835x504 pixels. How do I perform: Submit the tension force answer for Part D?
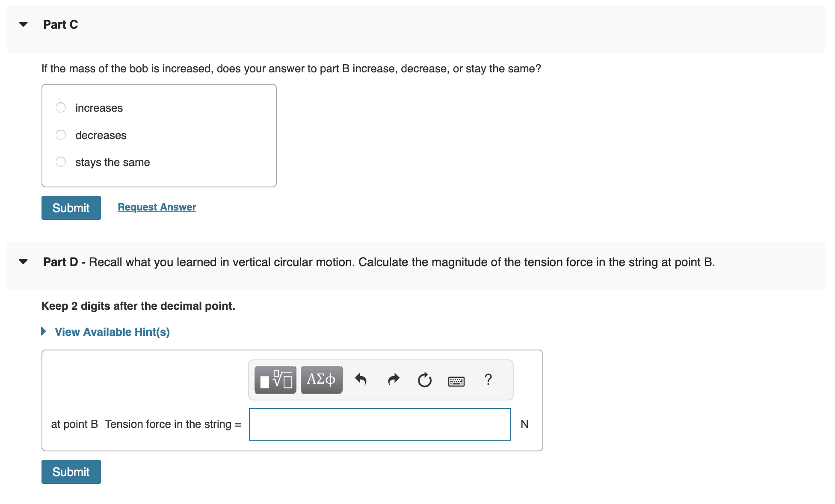[71, 471]
